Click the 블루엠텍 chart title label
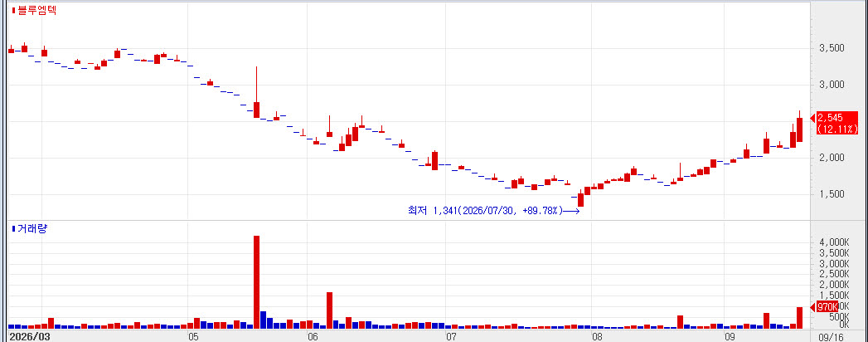Viewport: 868px width, 342px height. click(x=37, y=10)
